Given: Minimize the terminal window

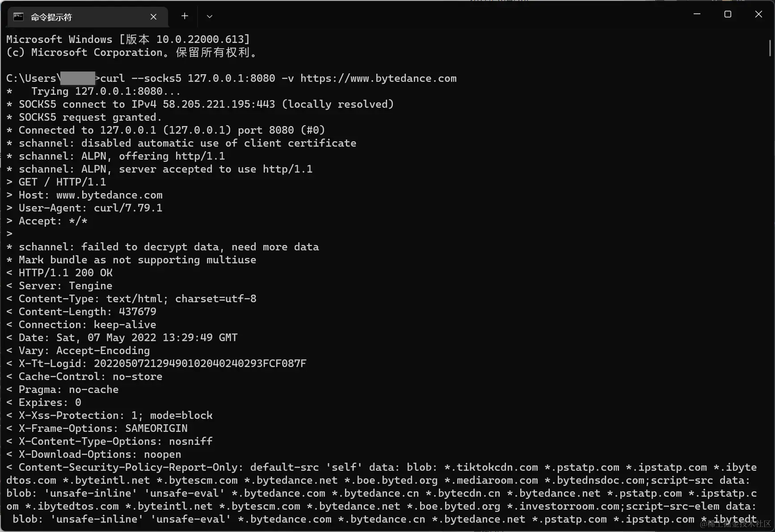Looking at the screenshot, I should [697, 14].
